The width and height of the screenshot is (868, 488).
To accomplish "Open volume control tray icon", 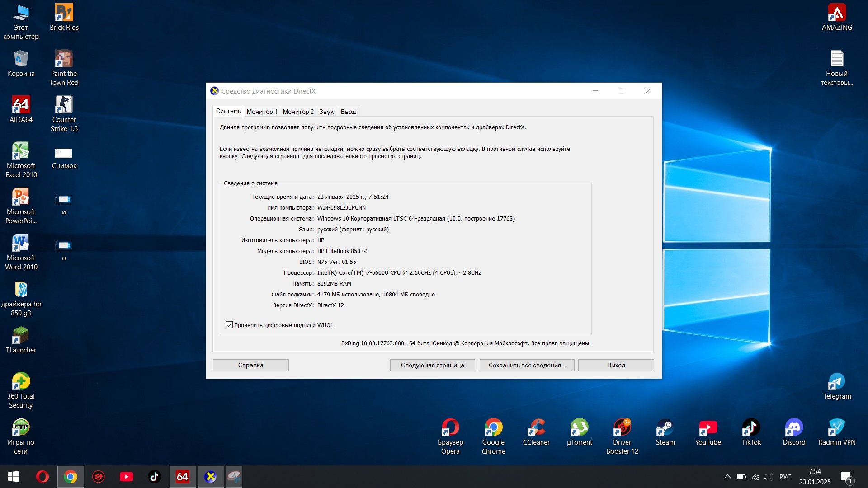I will tap(768, 477).
